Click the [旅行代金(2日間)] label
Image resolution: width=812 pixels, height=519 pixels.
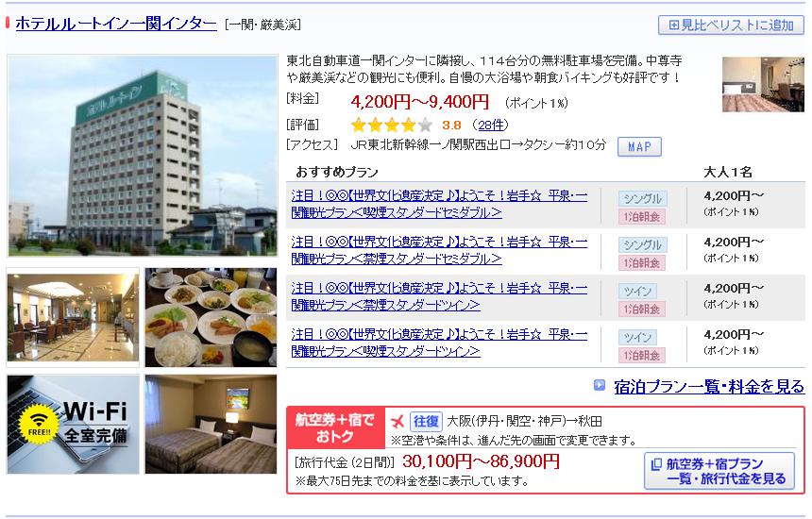coord(345,461)
